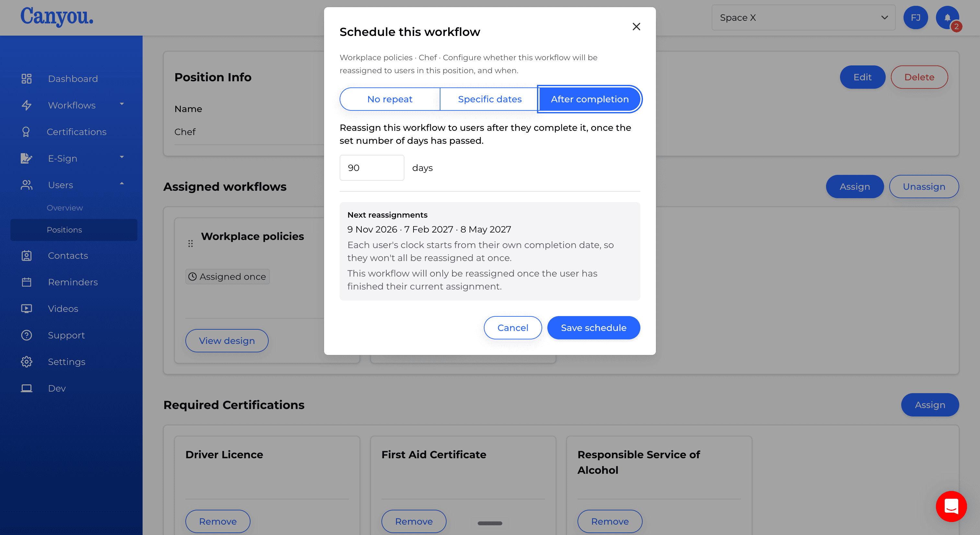Select the Specific dates option
The height and width of the screenshot is (535, 980).
(490, 99)
